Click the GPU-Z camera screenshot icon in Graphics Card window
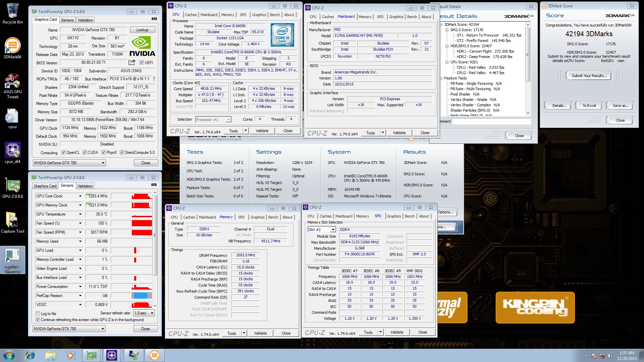Screen dimensions: 644x362 coord(154,19)
